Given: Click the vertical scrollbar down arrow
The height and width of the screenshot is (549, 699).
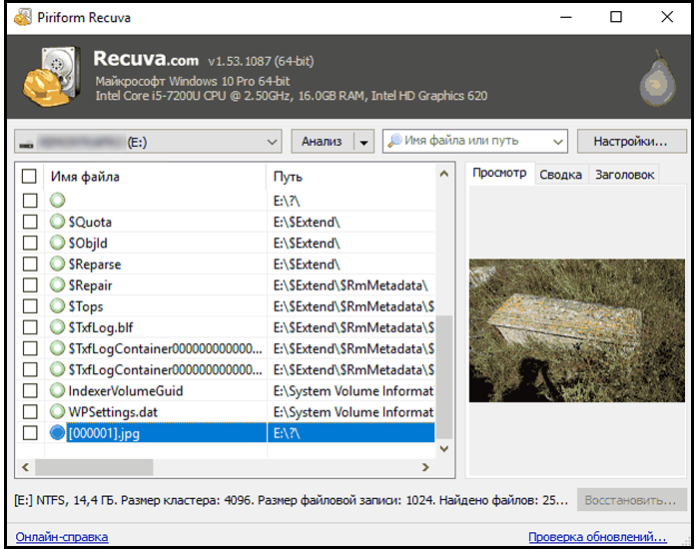Looking at the screenshot, I should (444, 448).
